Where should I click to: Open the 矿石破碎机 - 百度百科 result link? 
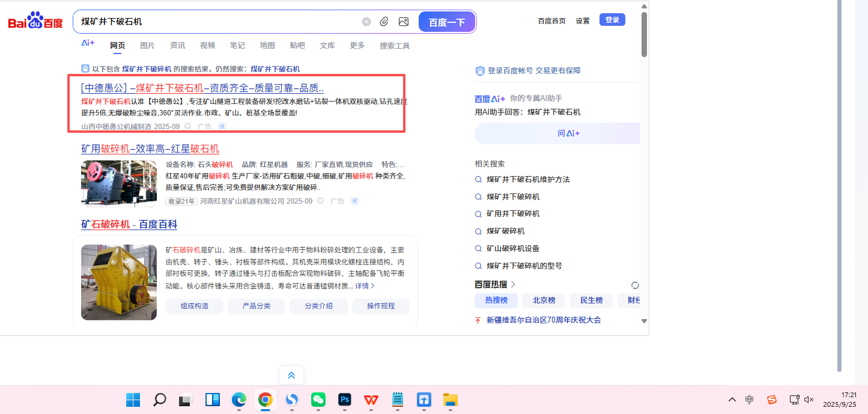point(129,225)
